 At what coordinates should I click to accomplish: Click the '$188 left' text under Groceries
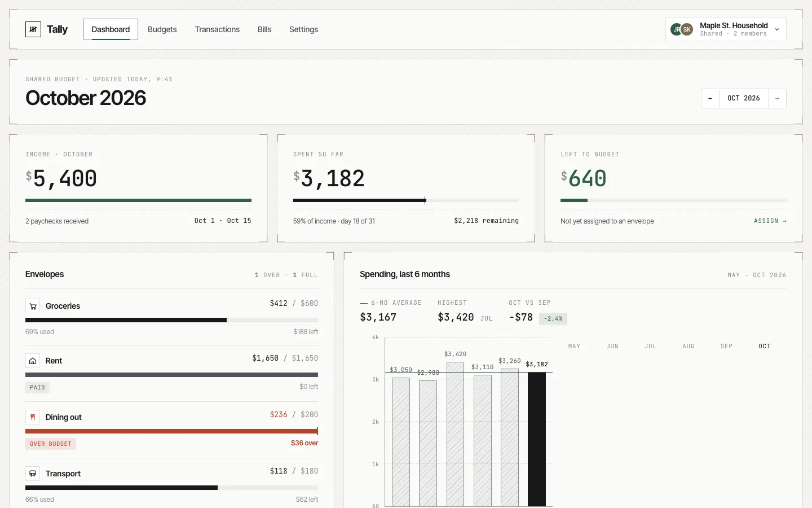tap(306, 332)
